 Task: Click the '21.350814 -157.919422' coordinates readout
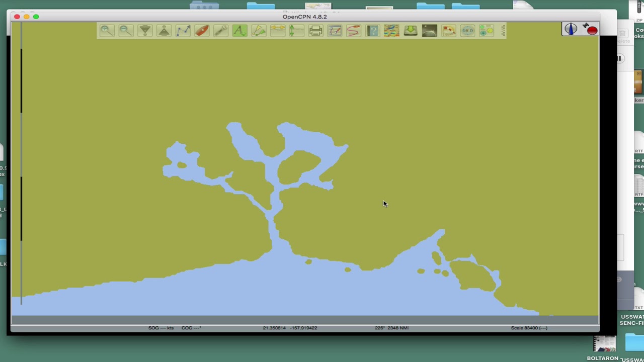[290, 328]
